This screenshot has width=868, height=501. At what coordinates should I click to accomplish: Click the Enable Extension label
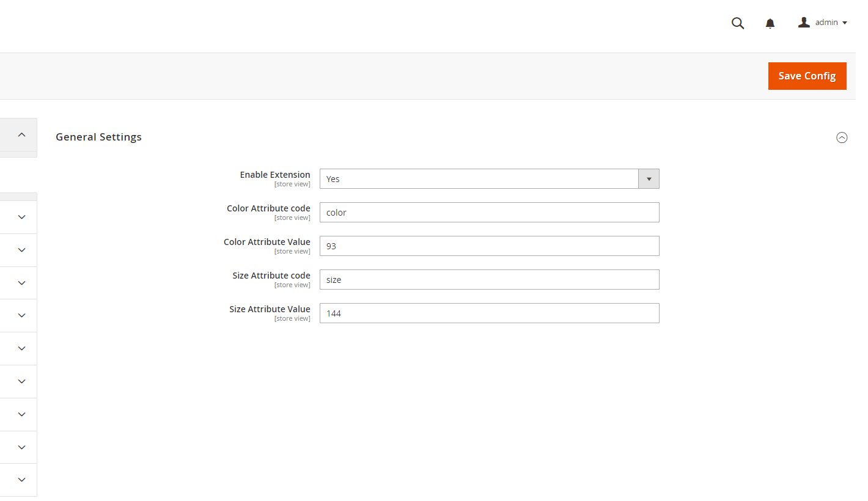point(274,175)
